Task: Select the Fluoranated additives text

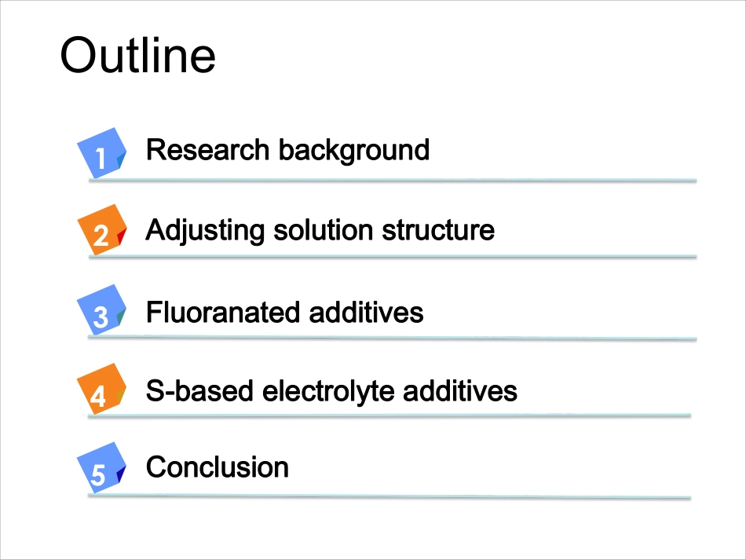Action: 284,313
